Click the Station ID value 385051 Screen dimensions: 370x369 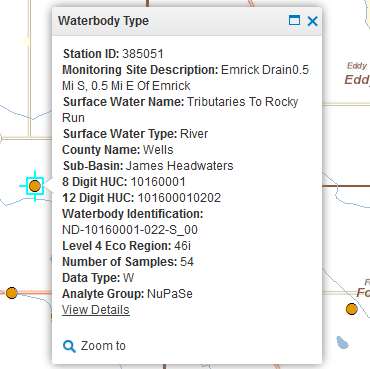point(143,54)
